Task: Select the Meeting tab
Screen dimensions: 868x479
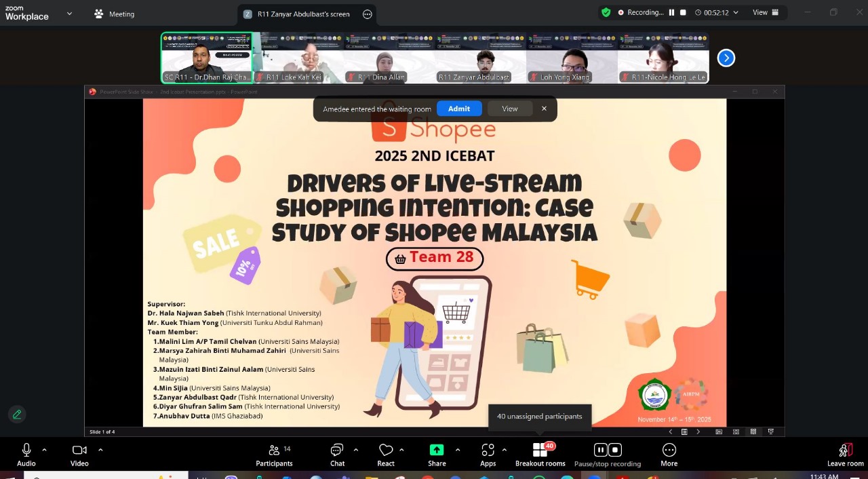Action: click(x=115, y=14)
